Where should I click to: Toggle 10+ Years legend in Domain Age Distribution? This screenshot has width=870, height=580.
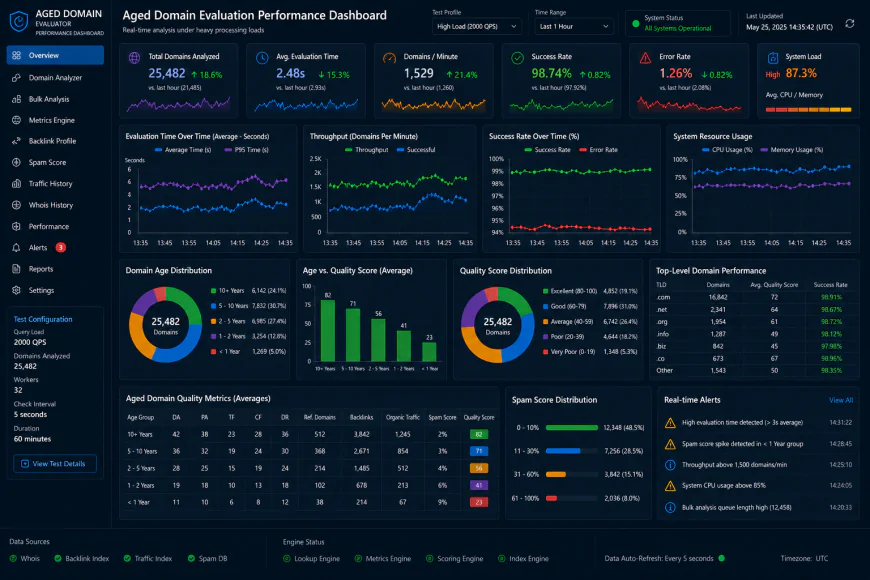coord(227,291)
